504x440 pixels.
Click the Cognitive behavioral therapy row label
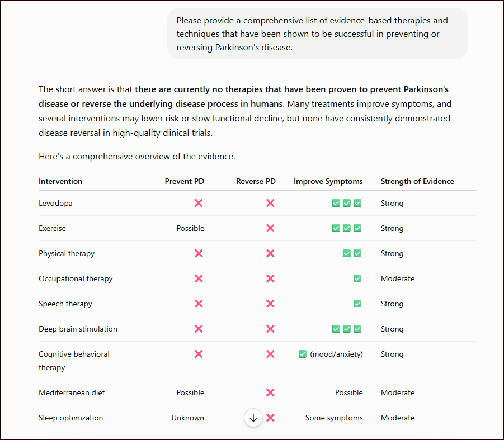[x=74, y=361]
